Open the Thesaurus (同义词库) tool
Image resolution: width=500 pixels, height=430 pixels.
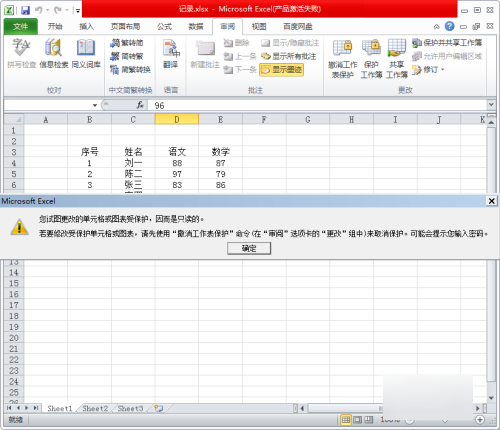click(x=86, y=53)
